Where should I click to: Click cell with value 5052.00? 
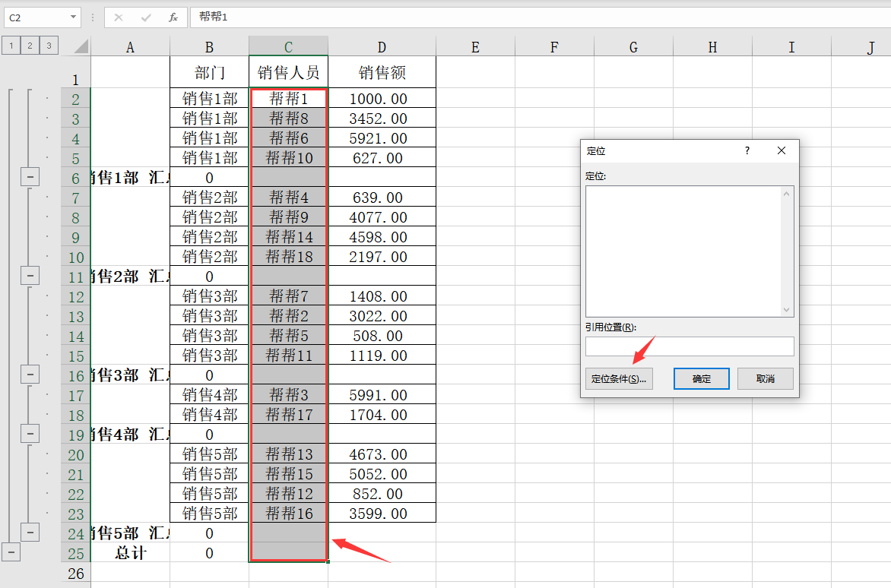(x=382, y=473)
